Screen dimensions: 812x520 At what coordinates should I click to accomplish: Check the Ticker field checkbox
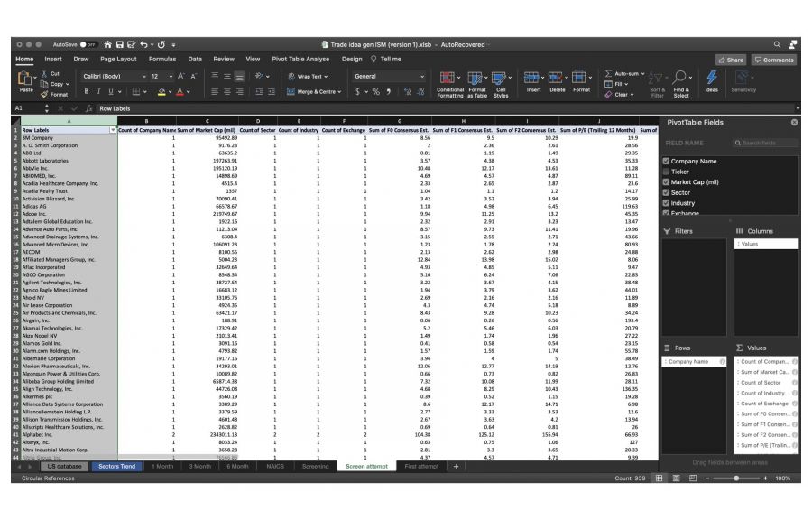(x=666, y=172)
